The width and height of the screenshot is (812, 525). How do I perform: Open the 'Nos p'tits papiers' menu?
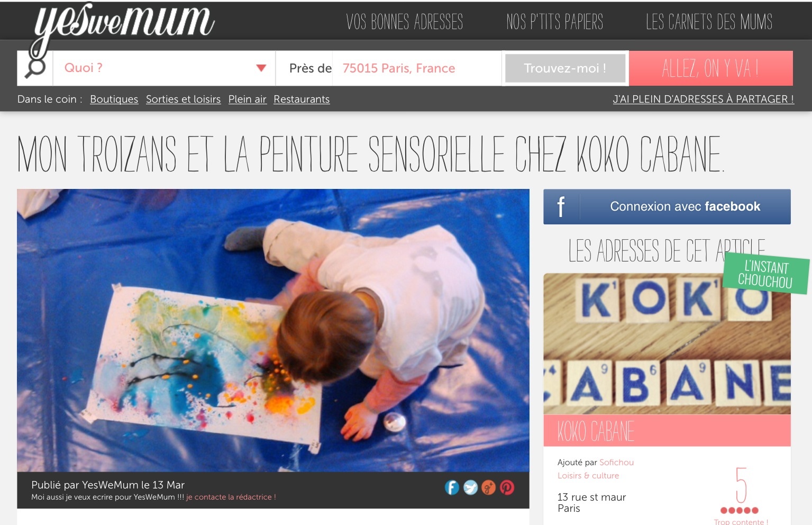[x=554, y=22]
